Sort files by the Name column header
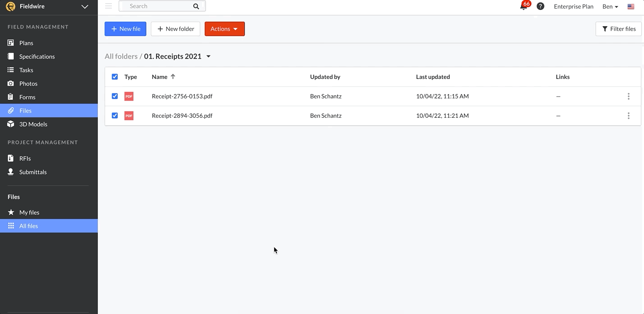The width and height of the screenshot is (644, 314). coord(160,77)
